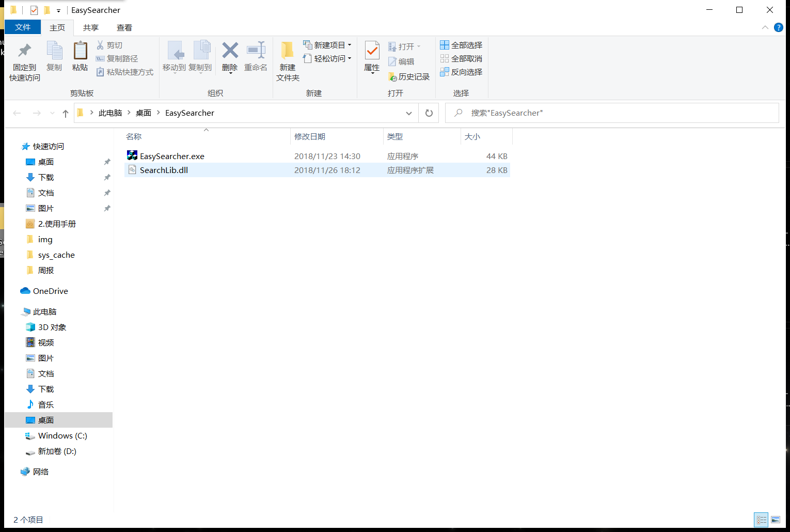Click the 重命名 (Rename) icon
This screenshot has height=532, width=790.
click(256, 55)
